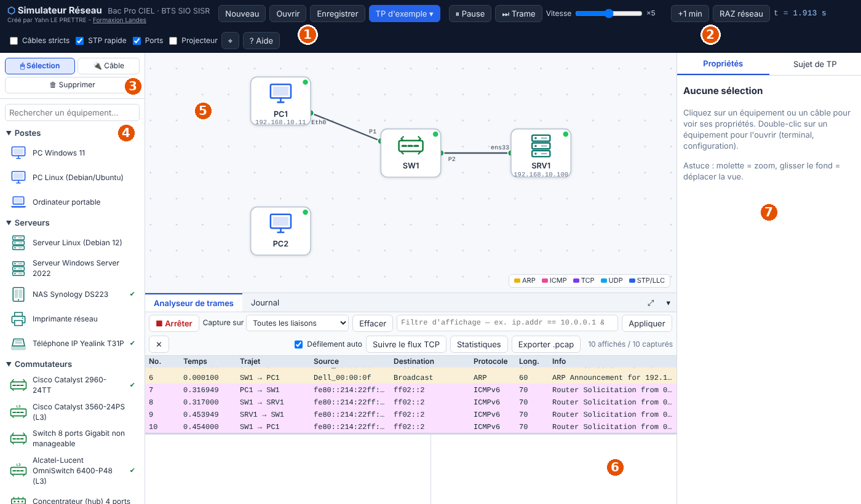Select the Switch 8 ports Gigabit icon

(x=18, y=438)
